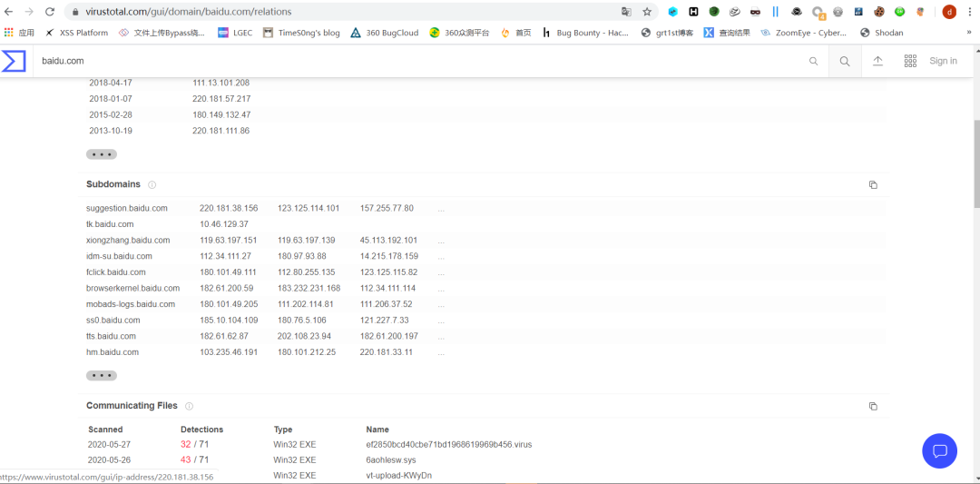Click Sign in
This screenshot has width=980, height=484.
point(943,61)
